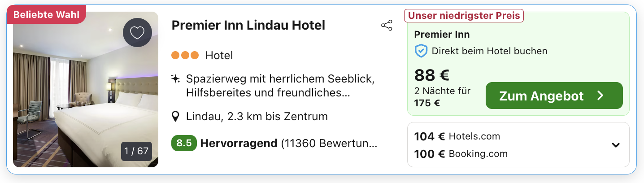Screen dimensions: 644x183
Task: Click the Beliebte Wahl badge
Action: coord(46,15)
